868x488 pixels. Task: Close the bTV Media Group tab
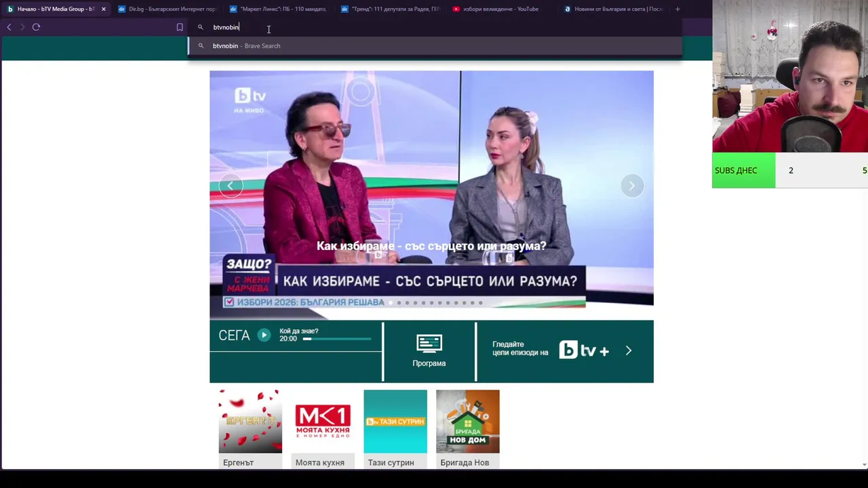point(103,9)
